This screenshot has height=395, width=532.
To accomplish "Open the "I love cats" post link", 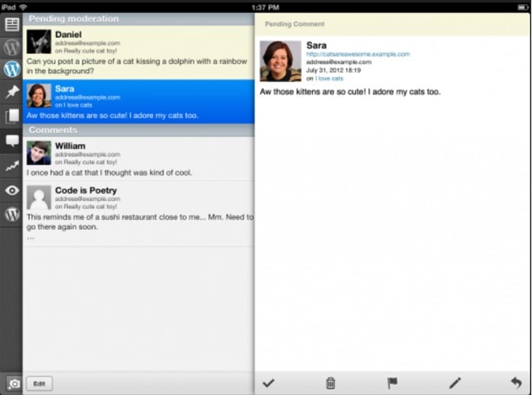I will (329, 78).
